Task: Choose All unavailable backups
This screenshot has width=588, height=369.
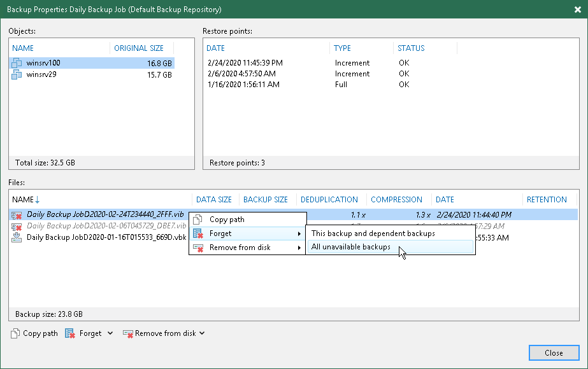Action: click(350, 247)
